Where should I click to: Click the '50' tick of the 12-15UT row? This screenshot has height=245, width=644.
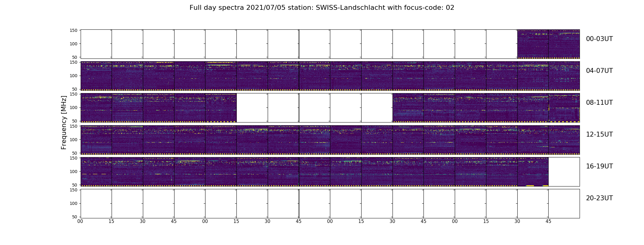(75, 153)
